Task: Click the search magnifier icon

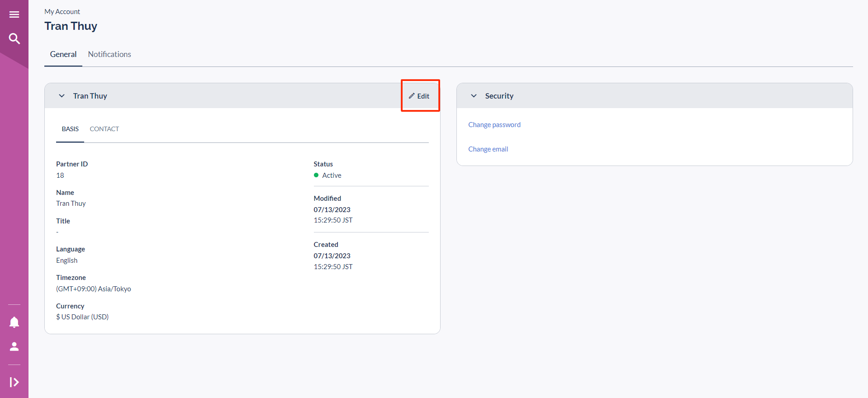Action: click(14, 39)
